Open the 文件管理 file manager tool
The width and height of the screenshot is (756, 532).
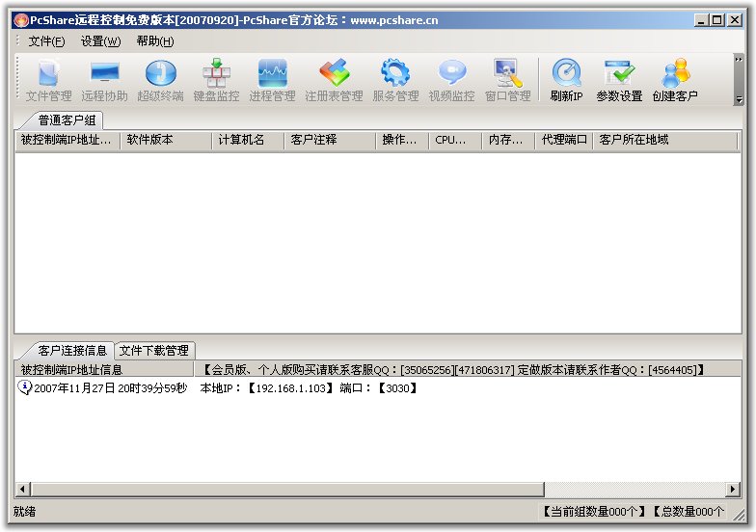(48, 80)
